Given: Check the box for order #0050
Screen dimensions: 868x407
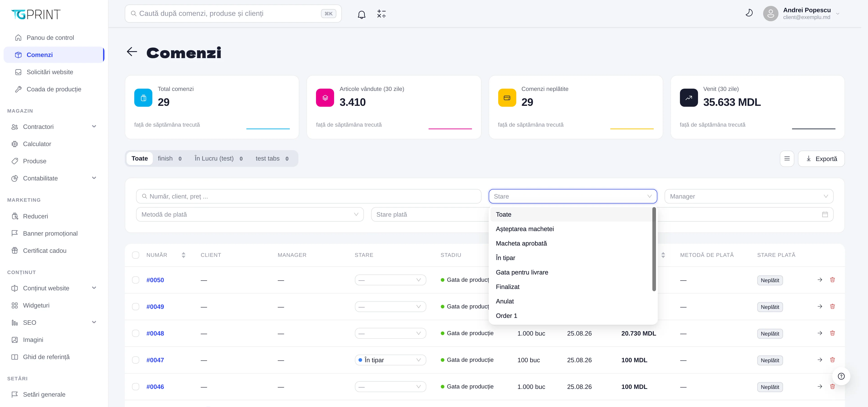Looking at the screenshot, I should click(x=136, y=280).
